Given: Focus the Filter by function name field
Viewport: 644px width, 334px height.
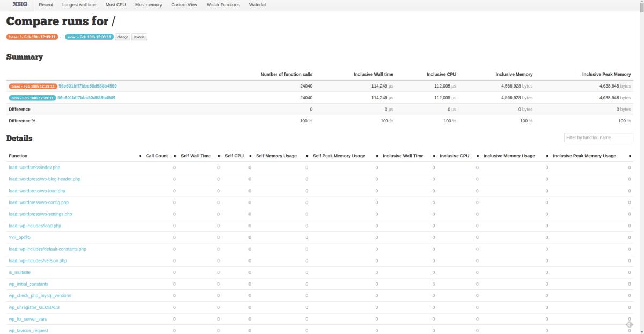Looking at the screenshot, I should coord(598,138).
